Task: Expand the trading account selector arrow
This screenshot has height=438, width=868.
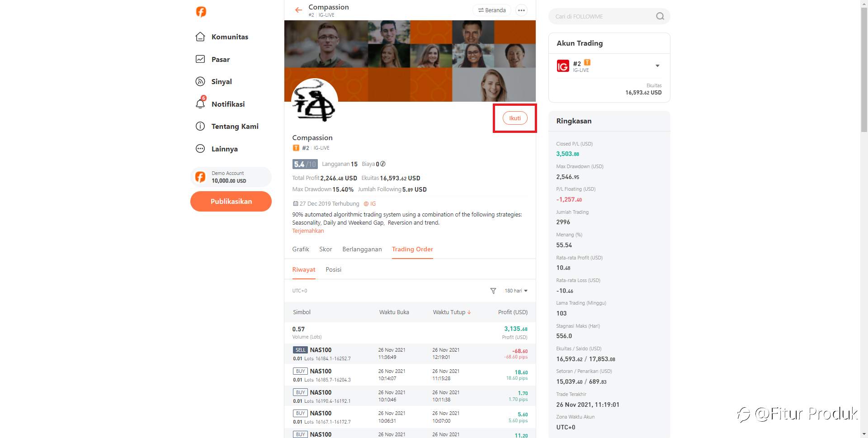Action: click(657, 66)
